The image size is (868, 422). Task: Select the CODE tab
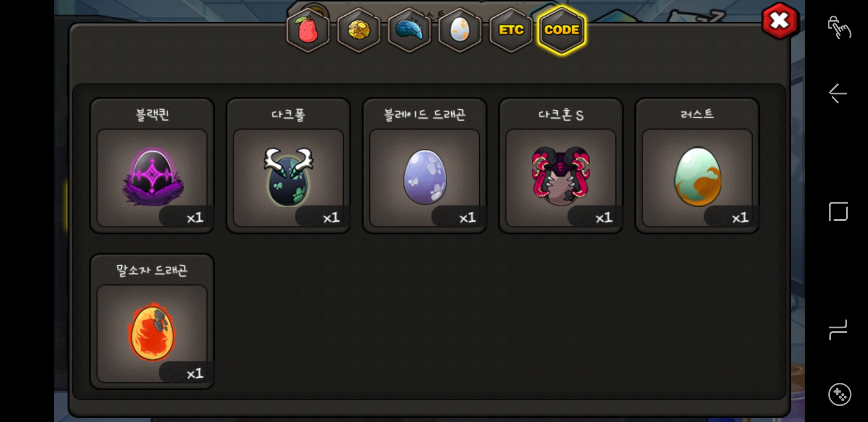point(562,30)
